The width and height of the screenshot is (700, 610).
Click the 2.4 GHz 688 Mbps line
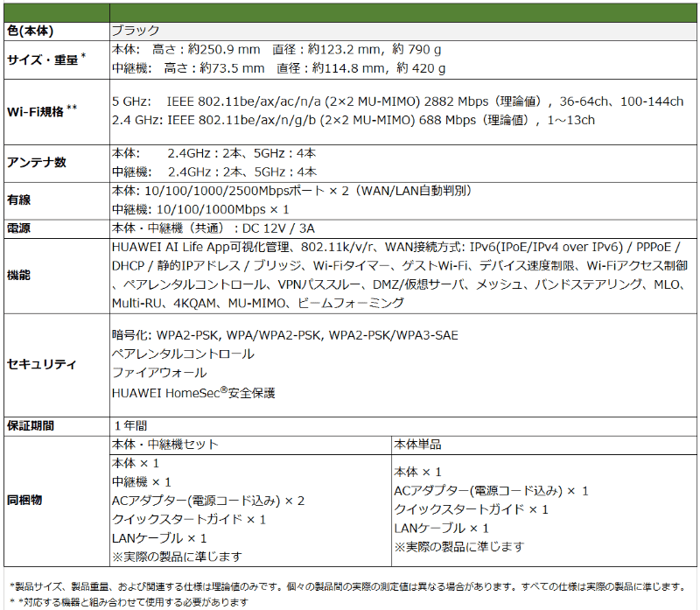click(353, 120)
